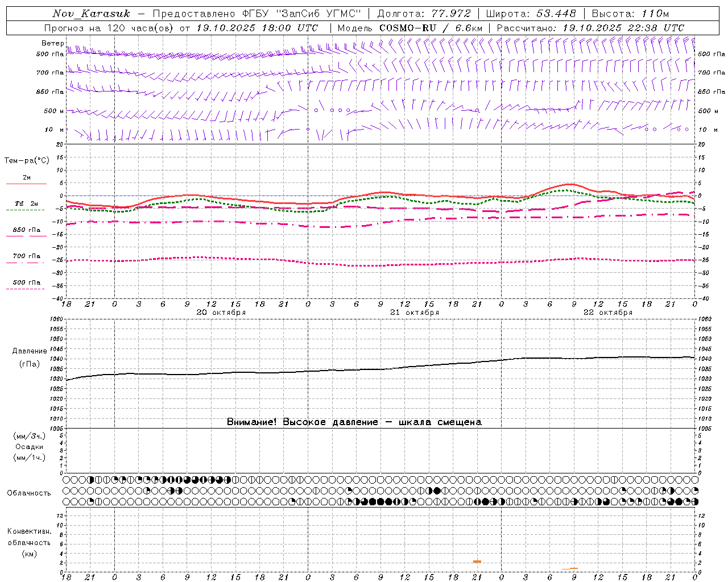The height and width of the screenshot is (582, 728).
Task: Click the solid red 2м legend line
Action: (26, 184)
